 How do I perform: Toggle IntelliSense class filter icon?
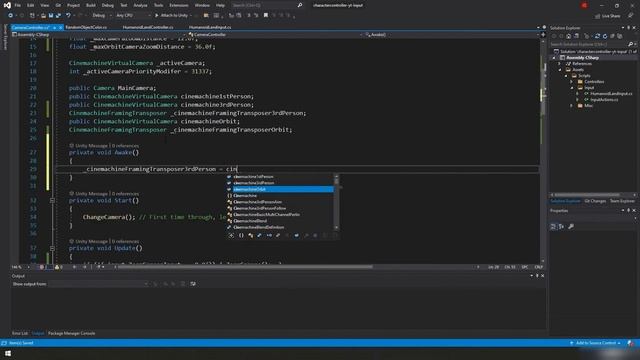(x=250, y=236)
